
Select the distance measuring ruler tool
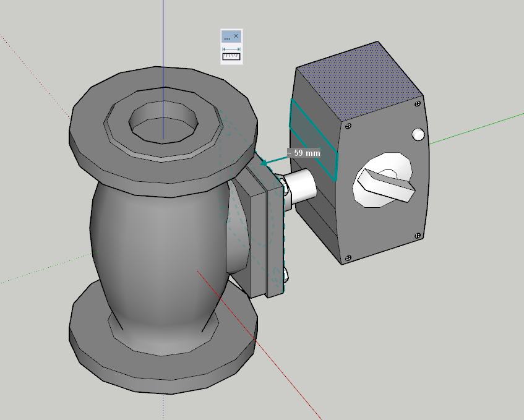(x=231, y=55)
